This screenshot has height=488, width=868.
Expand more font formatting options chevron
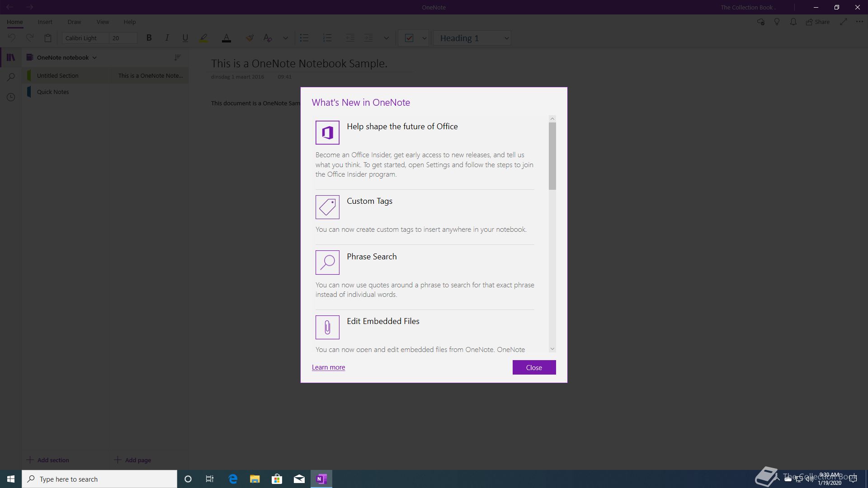click(285, 38)
